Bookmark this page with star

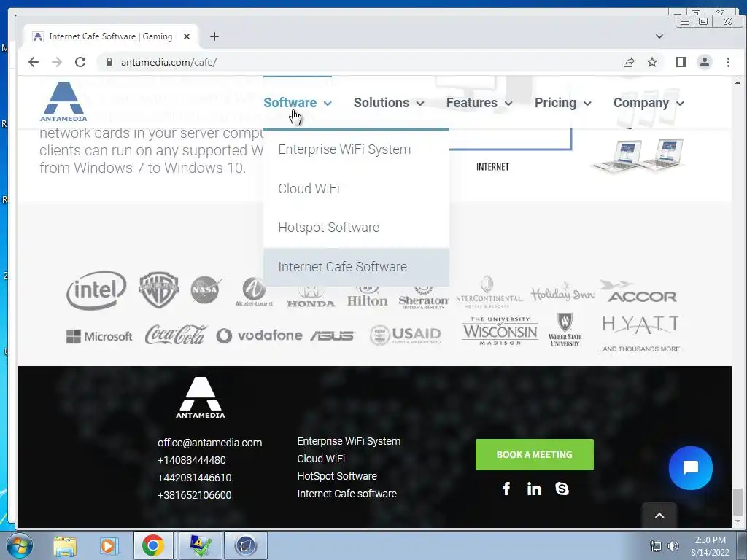tap(652, 62)
